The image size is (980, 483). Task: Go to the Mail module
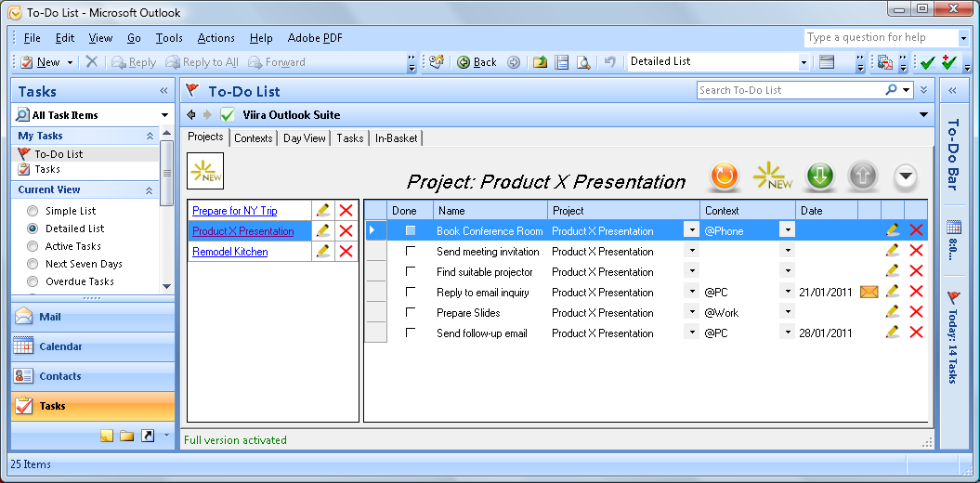click(x=93, y=317)
